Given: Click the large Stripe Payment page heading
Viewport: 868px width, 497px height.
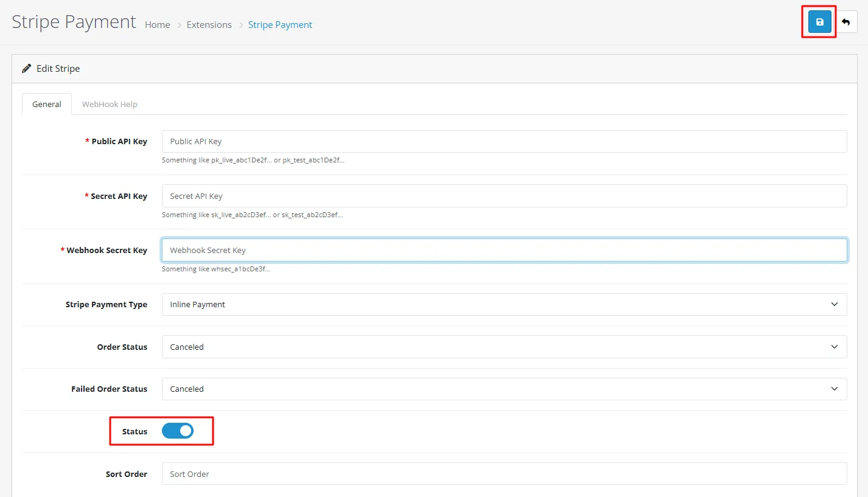Looking at the screenshot, I should [74, 22].
